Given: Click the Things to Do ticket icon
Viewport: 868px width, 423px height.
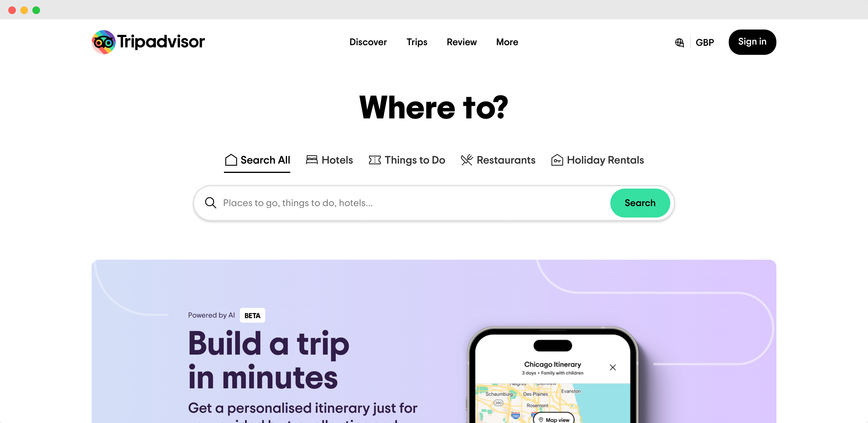Looking at the screenshot, I should pos(374,160).
